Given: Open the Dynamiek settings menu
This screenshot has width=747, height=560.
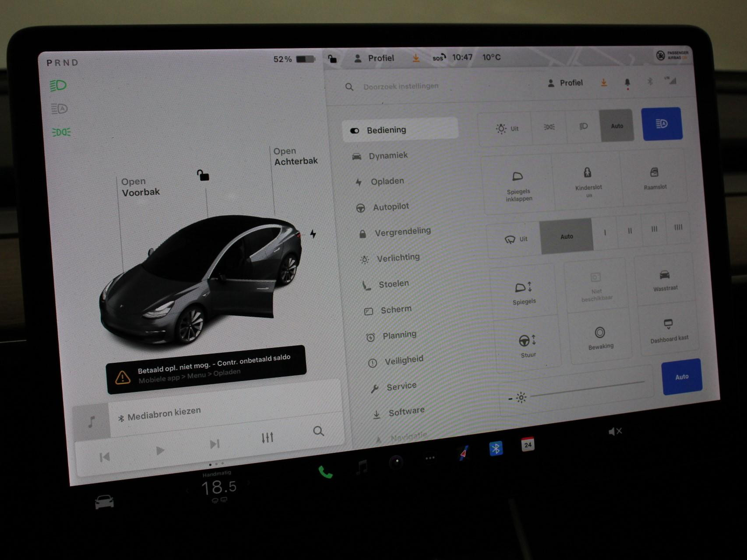Looking at the screenshot, I should [x=380, y=156].
